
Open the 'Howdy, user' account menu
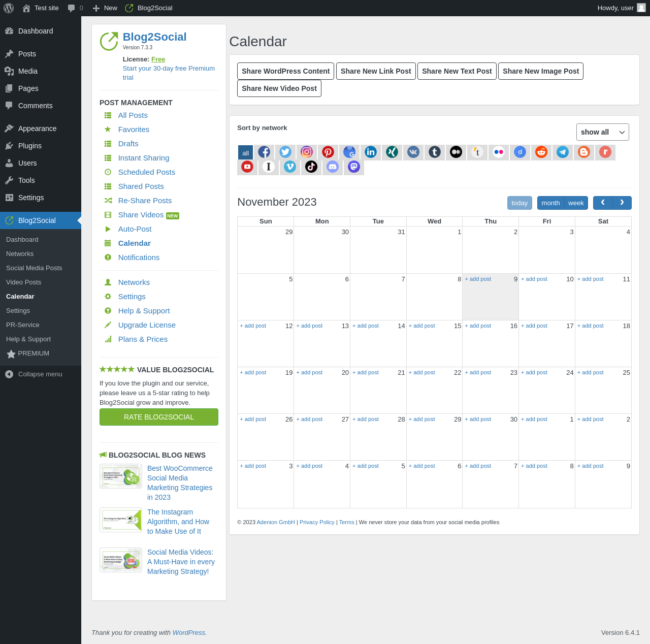[x=622, y=8]
